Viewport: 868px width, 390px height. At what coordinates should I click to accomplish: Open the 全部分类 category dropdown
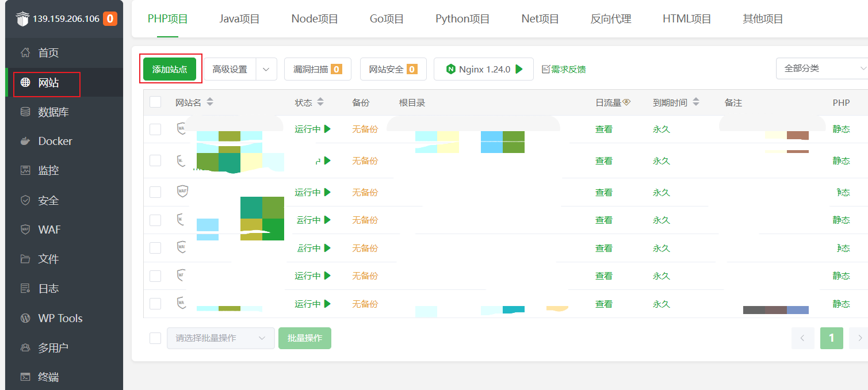pyautogui.click(x=822, y=68)
